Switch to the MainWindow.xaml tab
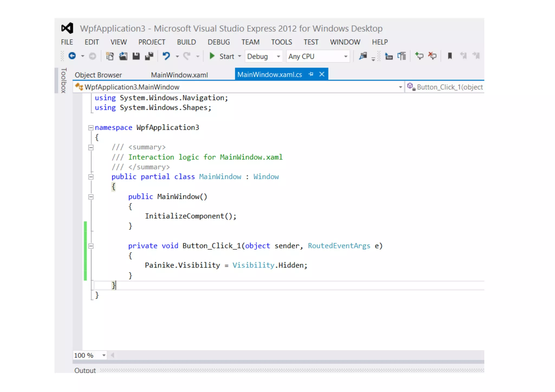 click(179, 75)
